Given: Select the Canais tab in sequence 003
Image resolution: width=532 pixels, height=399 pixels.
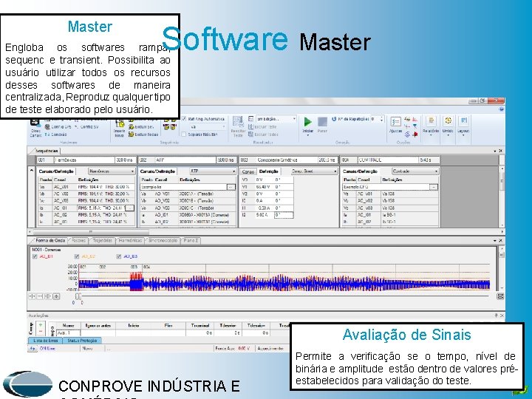Looking at the screenshot, I should 248,171.
